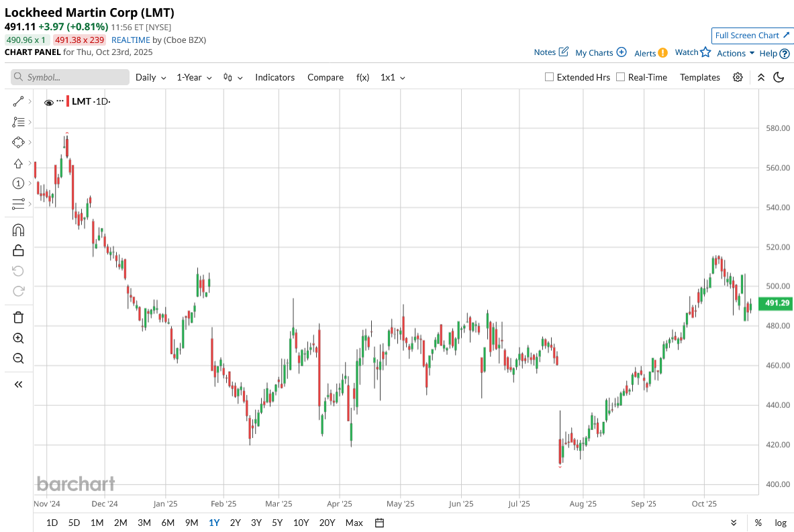
Task: Click the 491.29 current price label
Action: pyautogui.click(x=777, y=303)
